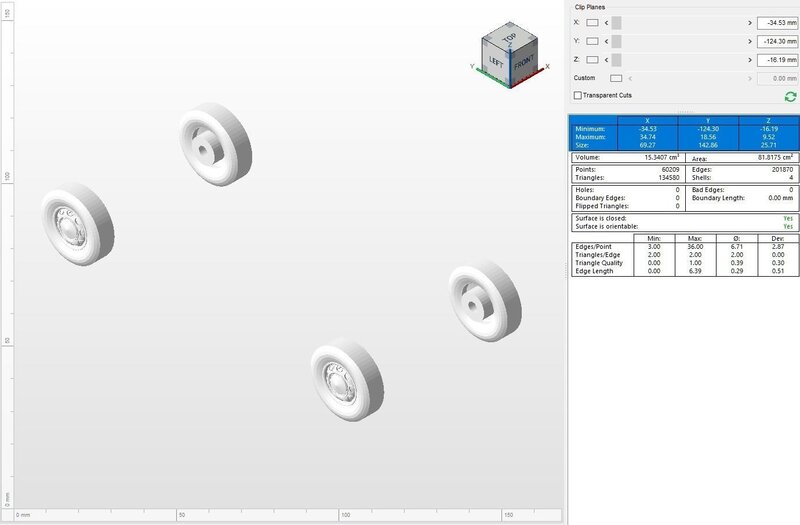The image size is (800, 525).
Task: Toggle the X clip plane box
Action: tap(593, 22)
